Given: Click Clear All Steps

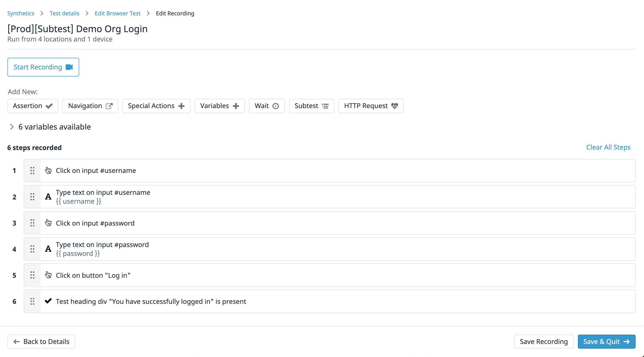Looking at the screenshot, I should 608,147.
